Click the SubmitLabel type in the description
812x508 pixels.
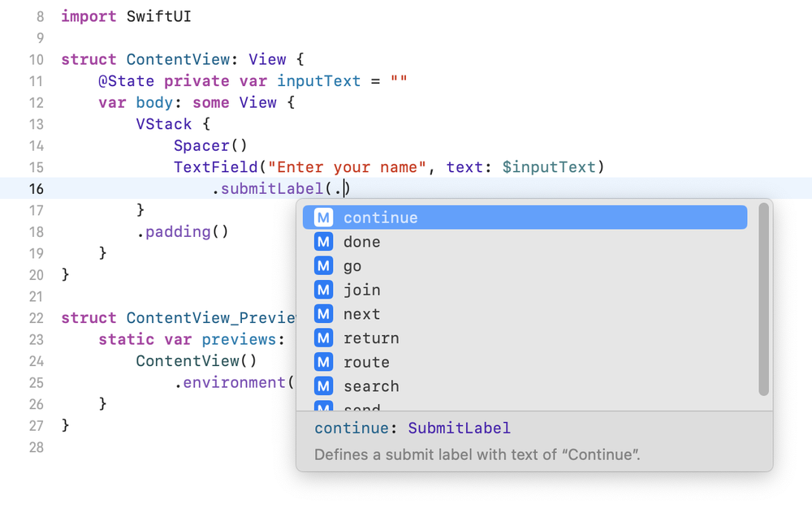(x=459, y=428)
